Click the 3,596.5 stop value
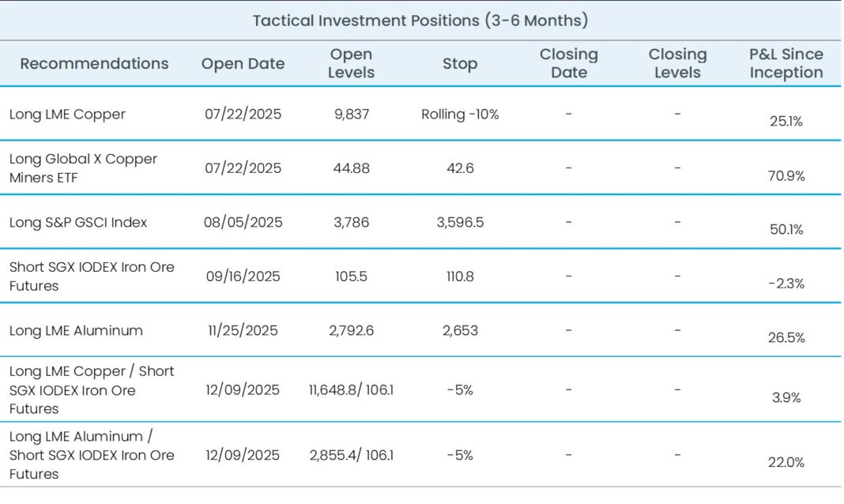Image resolution: width=844 pixels, height=504 pixels. (460, 222)
